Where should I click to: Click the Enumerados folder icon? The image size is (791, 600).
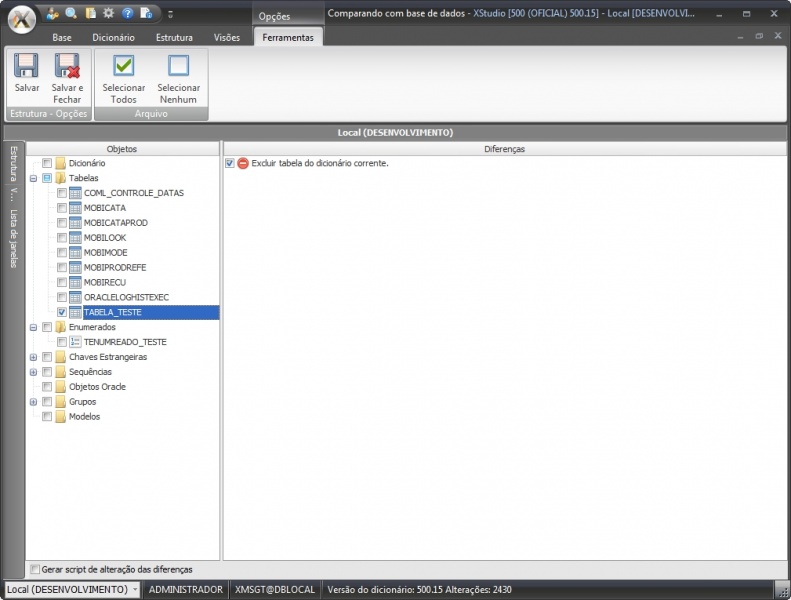point(61,327)
